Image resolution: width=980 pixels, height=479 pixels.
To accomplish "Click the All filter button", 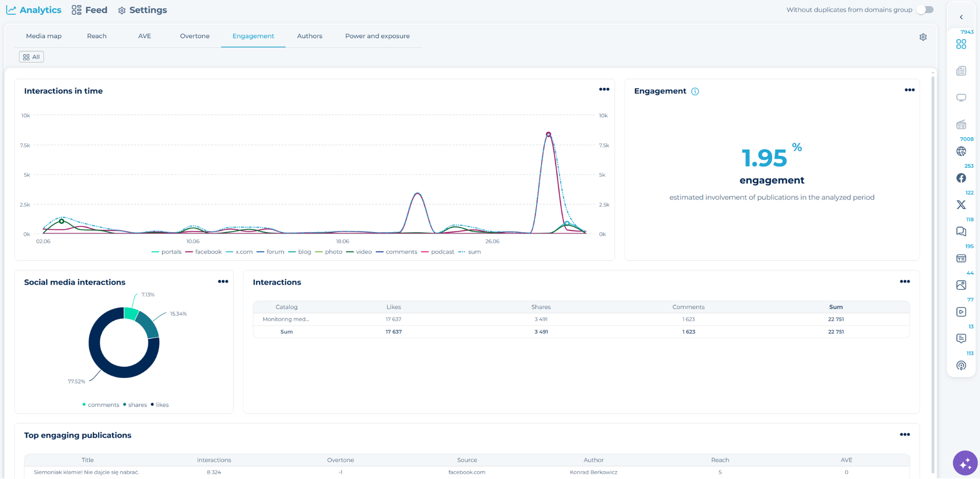I will [31, 57].
